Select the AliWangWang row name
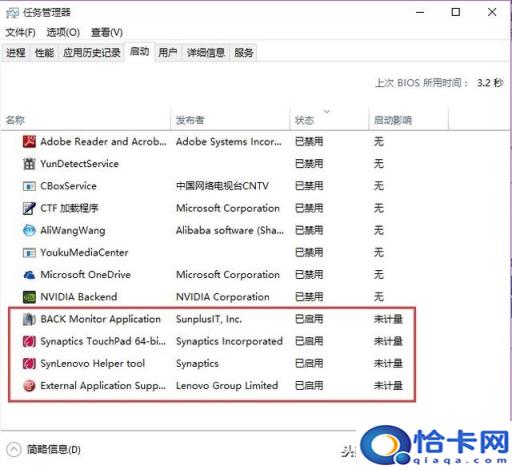 pyautogui.click(x=73, y=230)
